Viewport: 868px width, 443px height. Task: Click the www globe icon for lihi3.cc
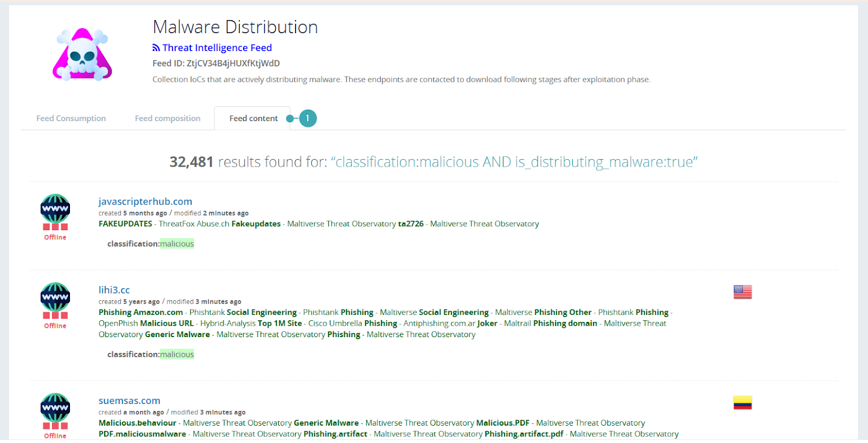[x=55, y=296]
